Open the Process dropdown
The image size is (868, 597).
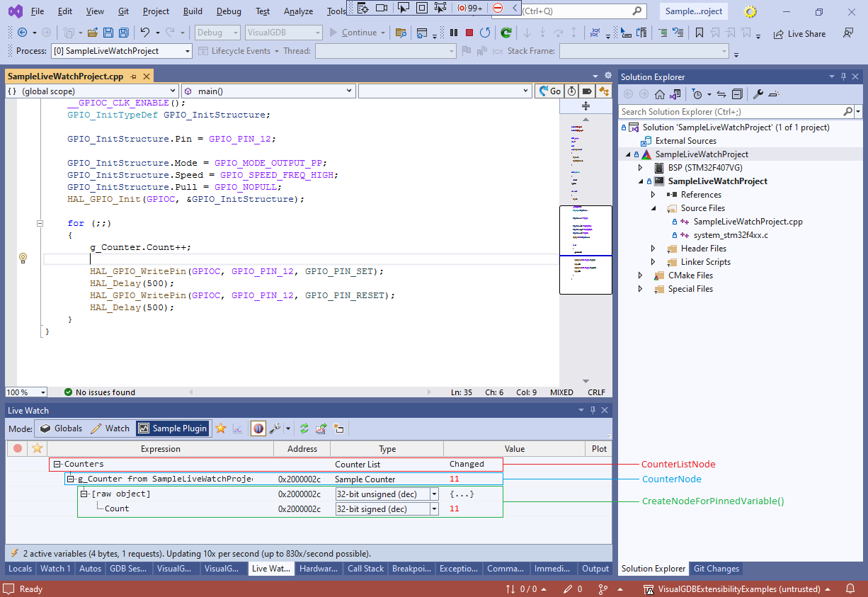122,51
